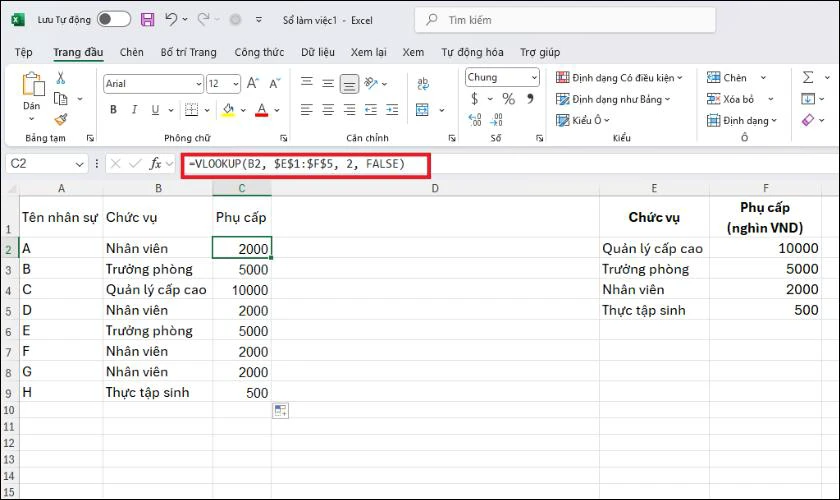The image size is (840, 500).
Task: Click the Cut scissors icon
Action: 61,78
